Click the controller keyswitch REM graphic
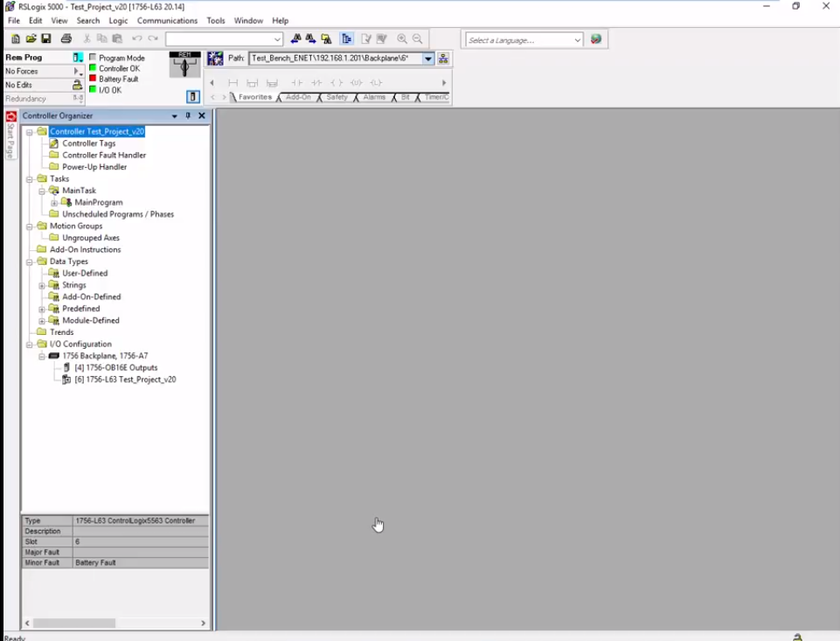840x641 pixels. pyautogui.click(x=184, y=66)
